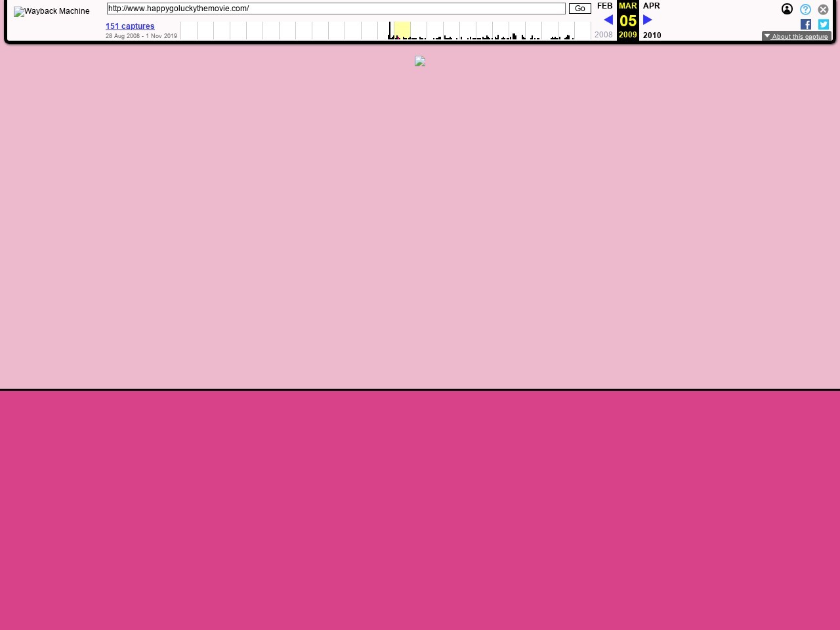
Task: Open the user profile icon
Action: [x=787, y=9]
